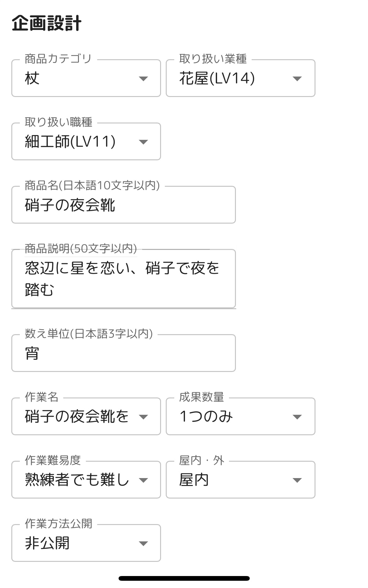Viewport: 368px width, 588px height.
Task: Expand the 作業難易度 dropdown
Action: (x=79, y=480)
